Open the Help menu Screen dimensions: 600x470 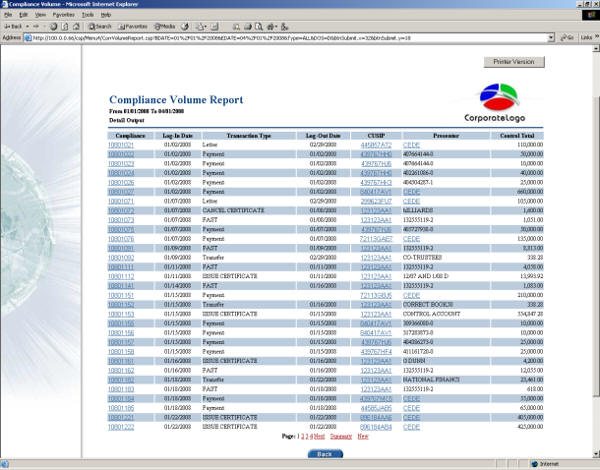(x=106, y=15)
